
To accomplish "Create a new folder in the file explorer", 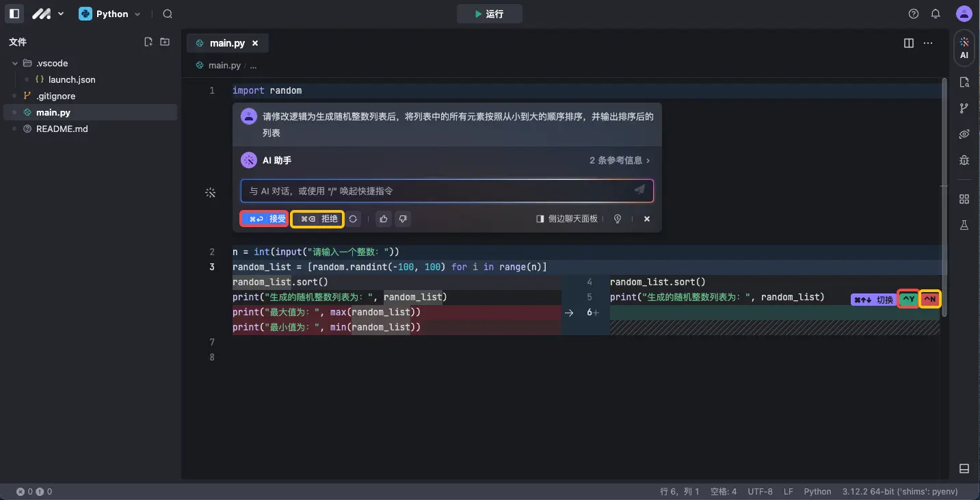I will point(165,42).
